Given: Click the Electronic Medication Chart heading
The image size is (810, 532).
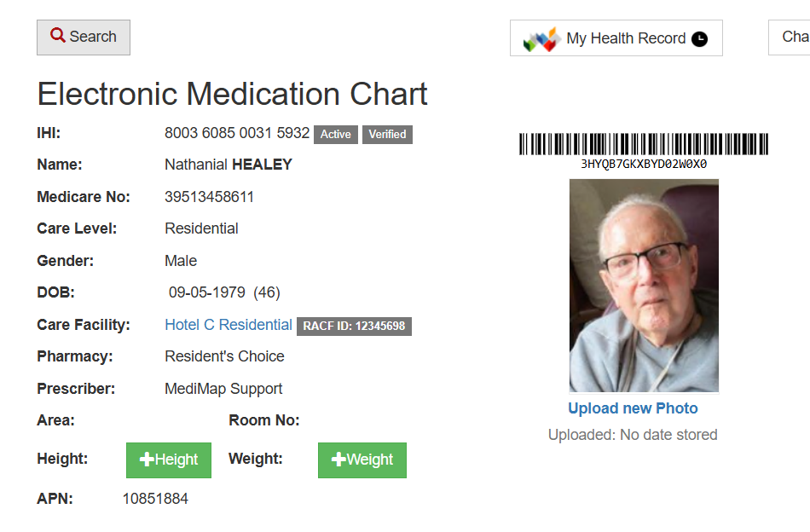Looking at the screenshot, I should (x=232, y=94).
